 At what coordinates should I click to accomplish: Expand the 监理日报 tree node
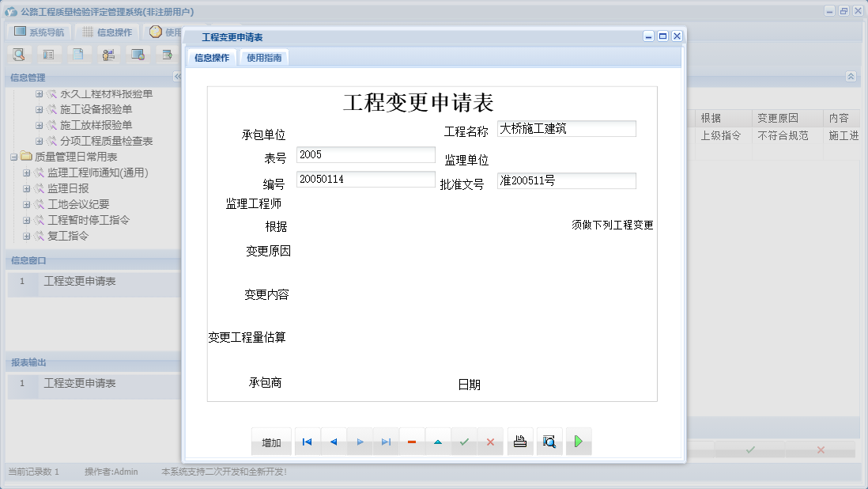point(27,188)
